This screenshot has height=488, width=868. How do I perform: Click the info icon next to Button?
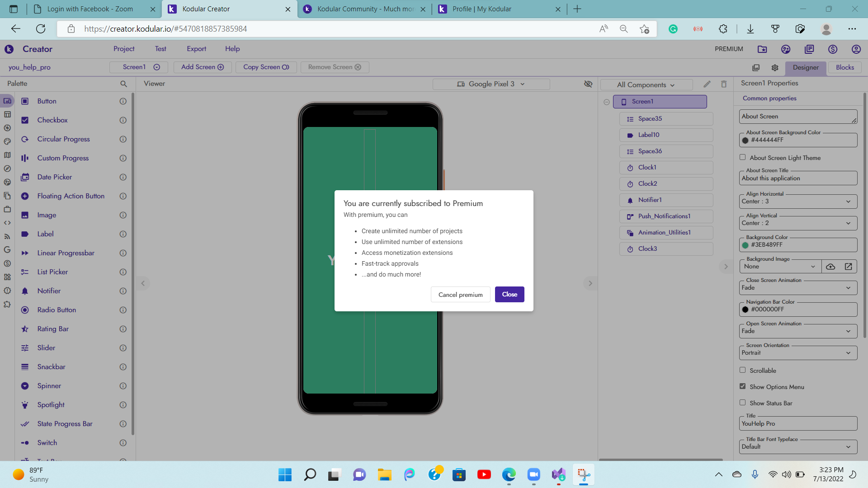(123, 101)
